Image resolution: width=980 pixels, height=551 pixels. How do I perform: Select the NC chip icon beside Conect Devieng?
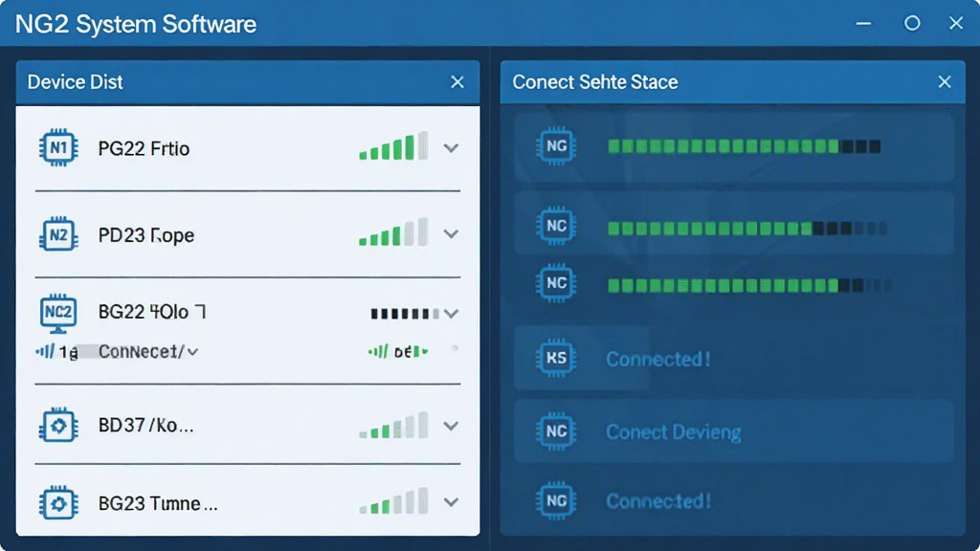[x=556, y=431]
